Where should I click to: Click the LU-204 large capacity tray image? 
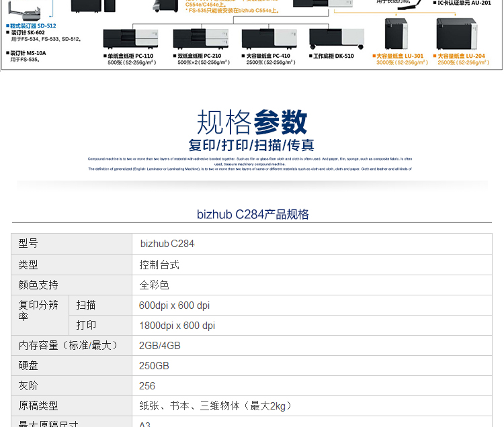456,34
